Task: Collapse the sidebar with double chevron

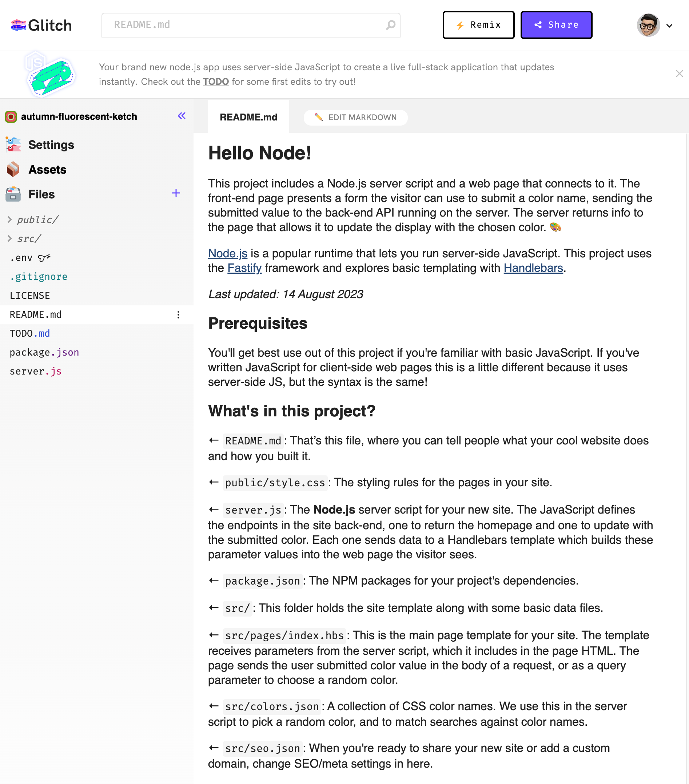Action: coord(182,116)
